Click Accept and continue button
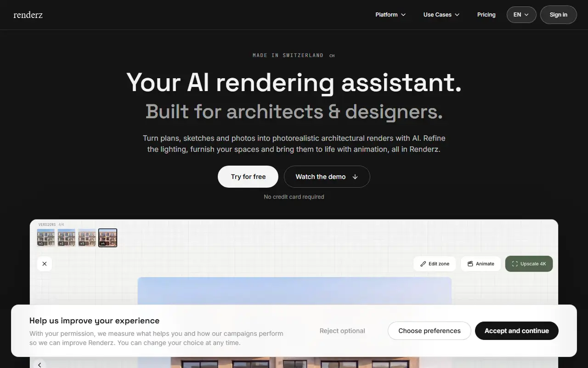588x368 pixels. [x=516, y=331]
